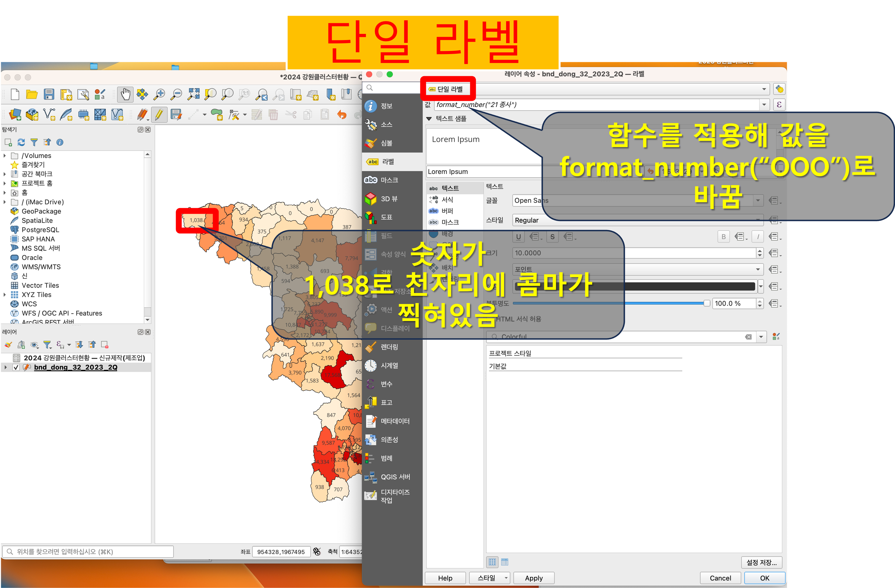The height and width of the screenshot is (588, 895).
Task: Open the 심볼 properties tab
Action: coord(386,143)
